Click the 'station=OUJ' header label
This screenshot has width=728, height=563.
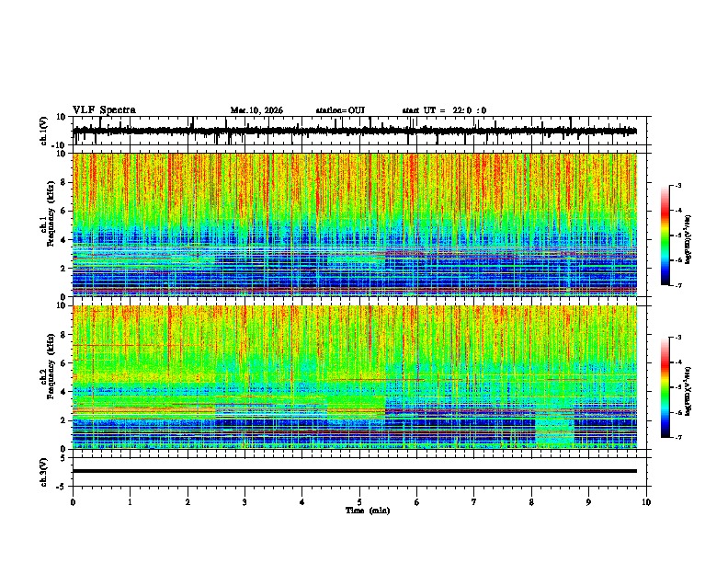tap(340, 110)
